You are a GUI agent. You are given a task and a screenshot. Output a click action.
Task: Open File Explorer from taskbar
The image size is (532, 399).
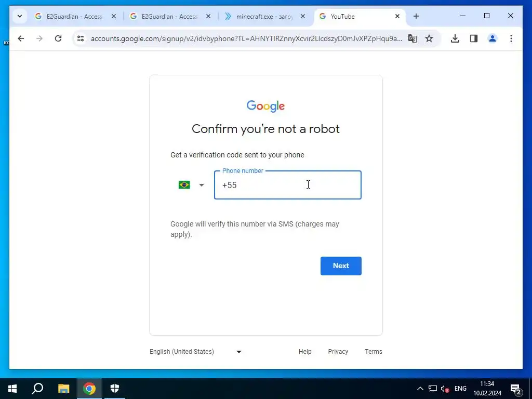point(63,389)
